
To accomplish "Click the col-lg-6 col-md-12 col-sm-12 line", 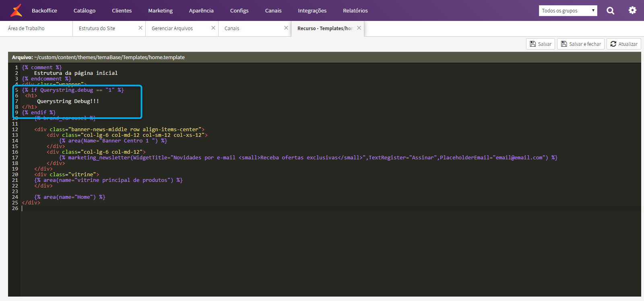I will click(x=127, y=135).
